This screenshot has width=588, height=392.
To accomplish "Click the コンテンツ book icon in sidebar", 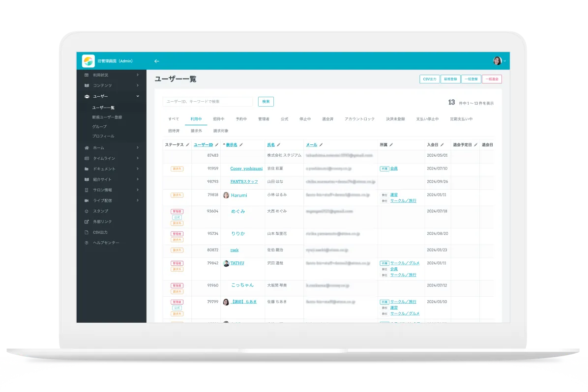I will pos(87,85).
